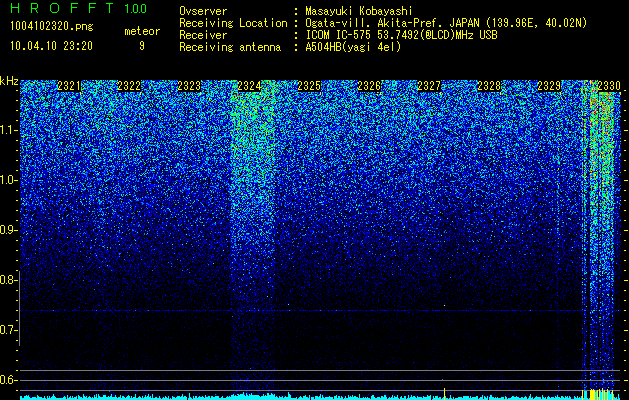Click the HROFFT title text
This screenshot has height=400, width=629.
(62, 8)
